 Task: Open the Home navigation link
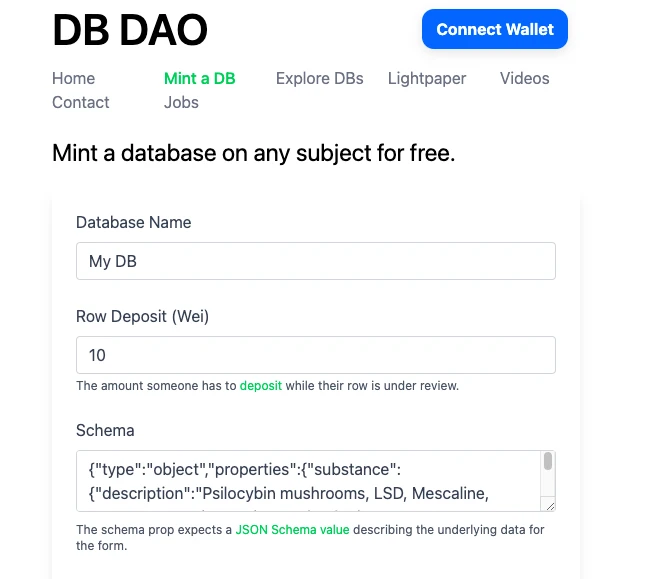pos(73,78)
